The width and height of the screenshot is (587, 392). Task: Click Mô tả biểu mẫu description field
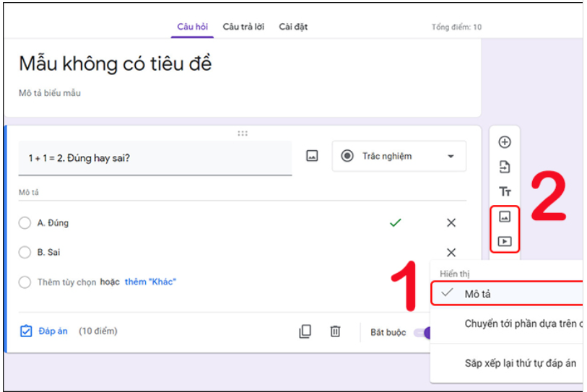click(x=50, y=93)
